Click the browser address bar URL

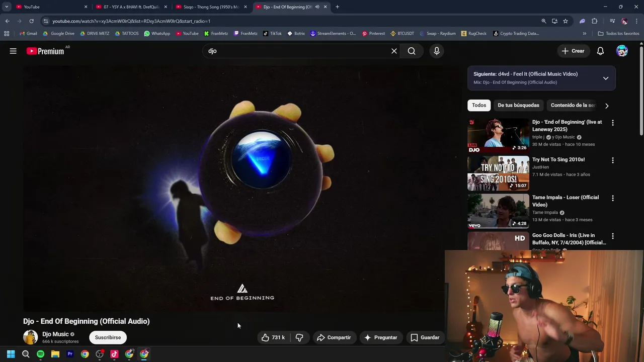pos(131,21)
